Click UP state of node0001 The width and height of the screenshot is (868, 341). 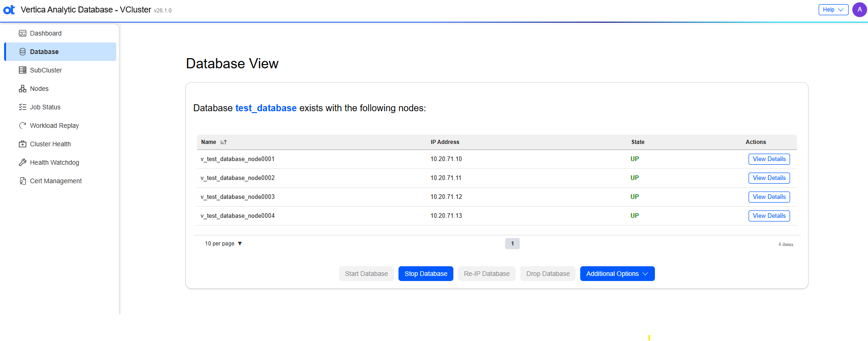pos(635,159)
